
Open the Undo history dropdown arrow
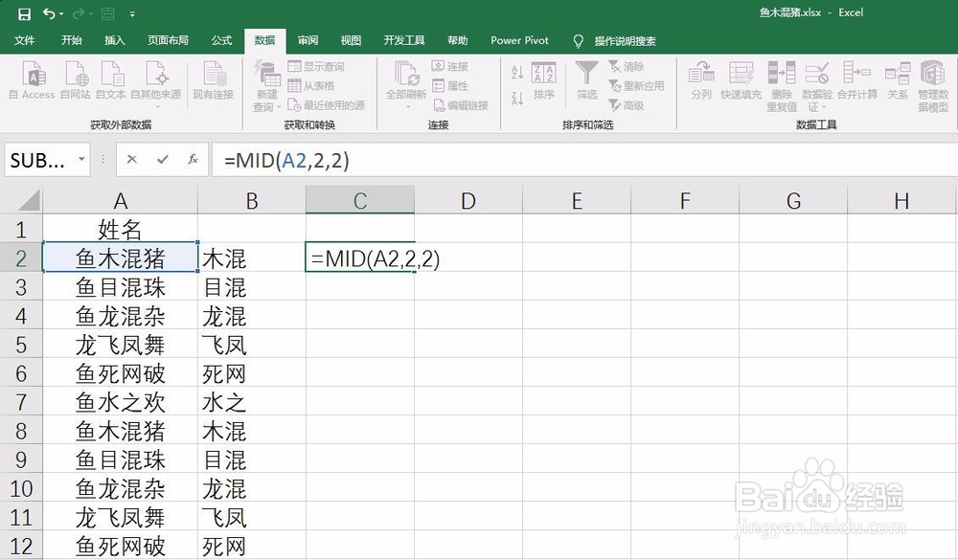63,14
